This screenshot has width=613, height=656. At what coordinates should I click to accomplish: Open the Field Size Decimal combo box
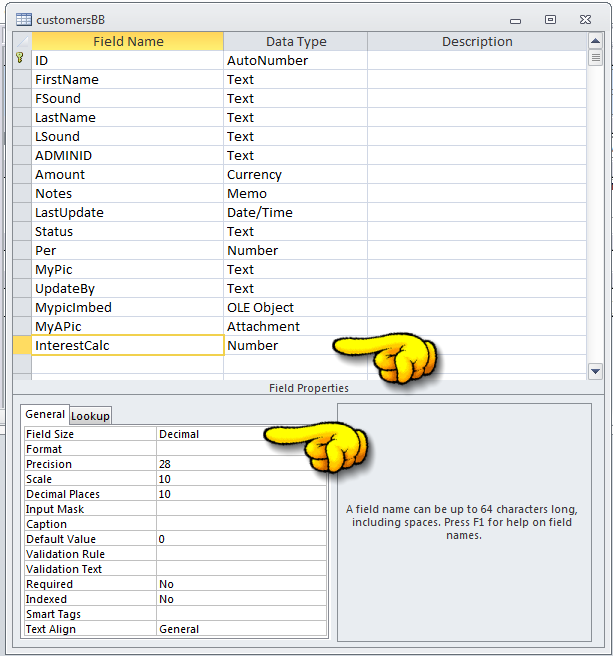click(x=241, y=434)
